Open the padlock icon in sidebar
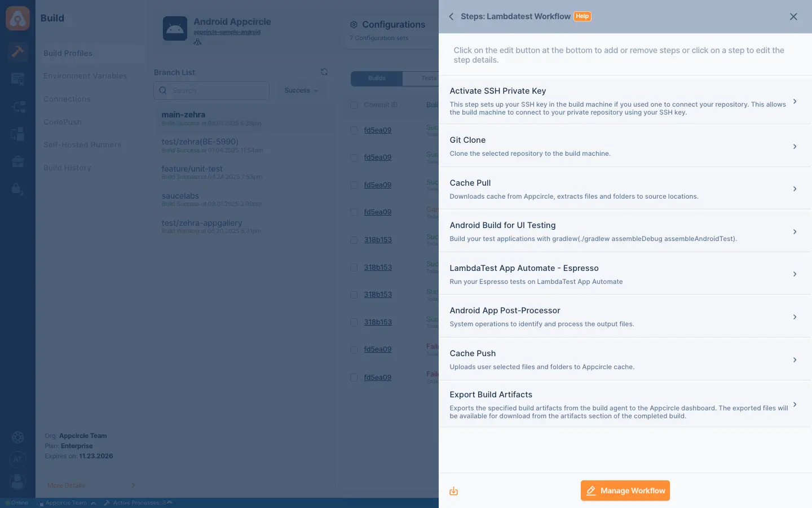Screen dimensions: 812x508 click(x=17, y=189)
